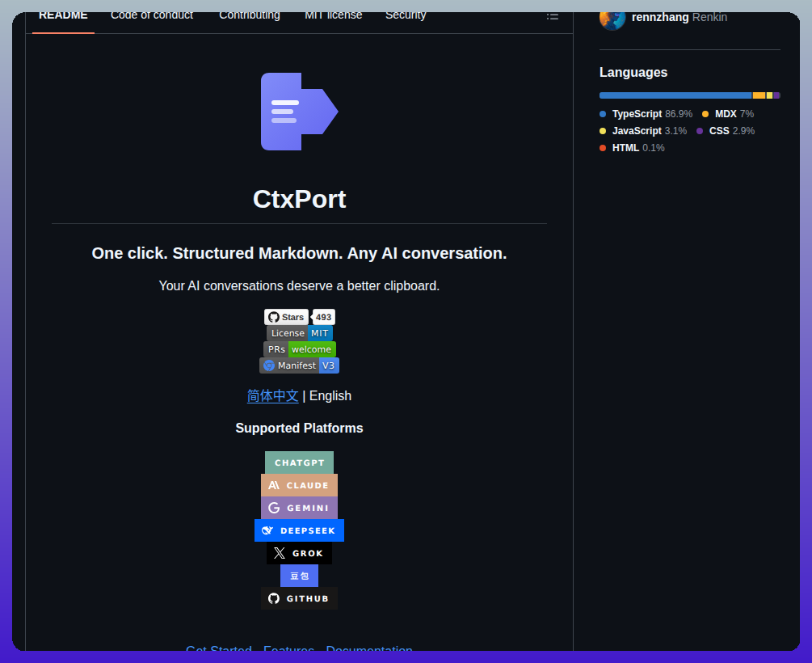Click the PRs welcome badge
The height and width of the screenshot is (663, 812).
tap(299, 348)
